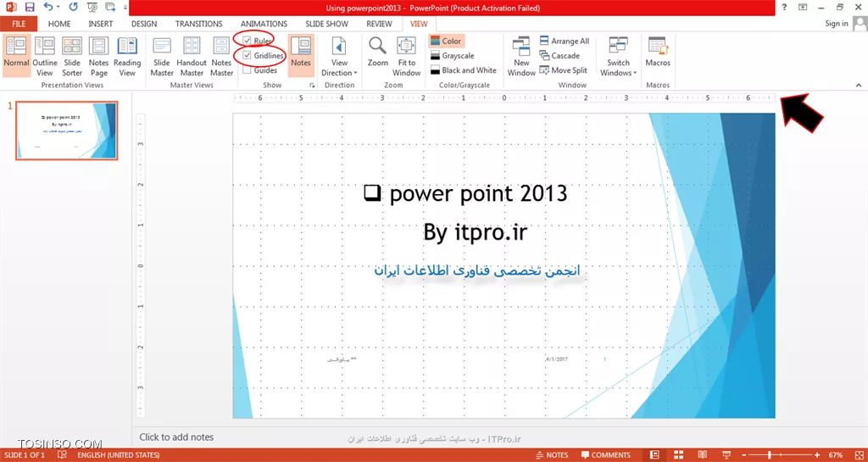Switch to Normal view in the ribbon

(16, 56)
